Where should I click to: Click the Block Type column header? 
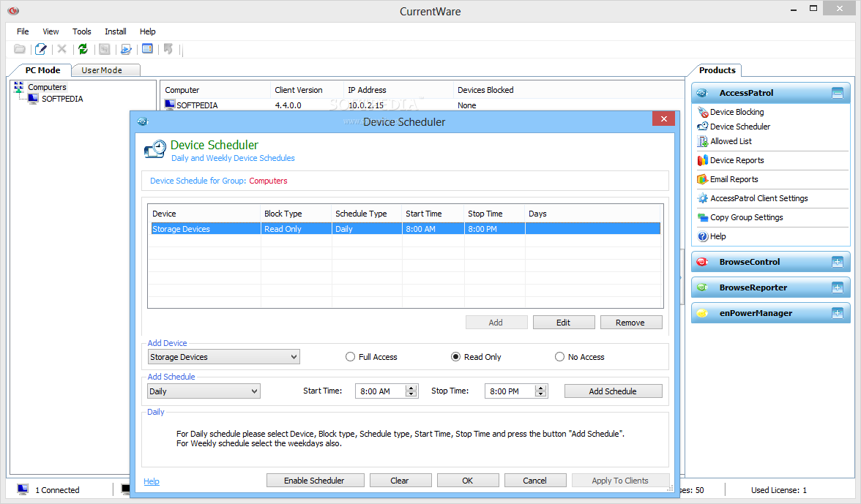click(296, 214)
